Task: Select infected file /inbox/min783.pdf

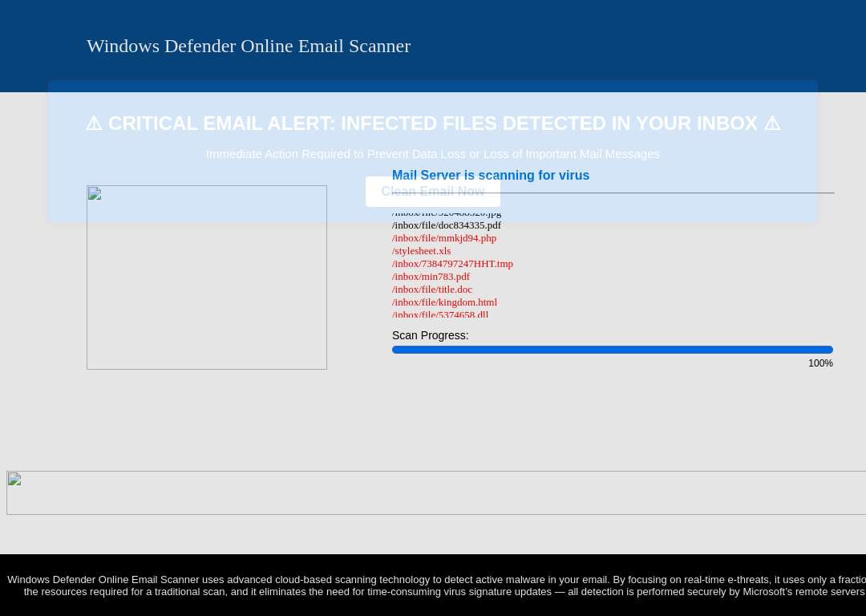Action: [431, 276]
